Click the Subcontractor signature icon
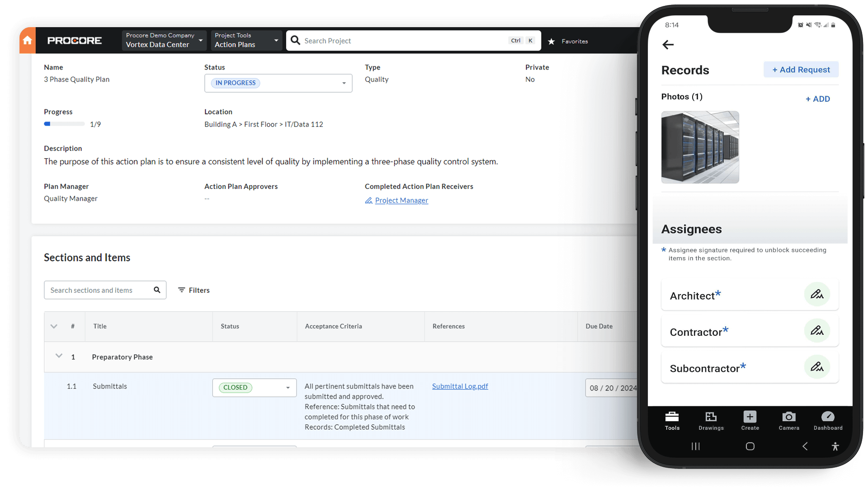The width and height of the screenshot is (868, 488). tap(816, 367)
